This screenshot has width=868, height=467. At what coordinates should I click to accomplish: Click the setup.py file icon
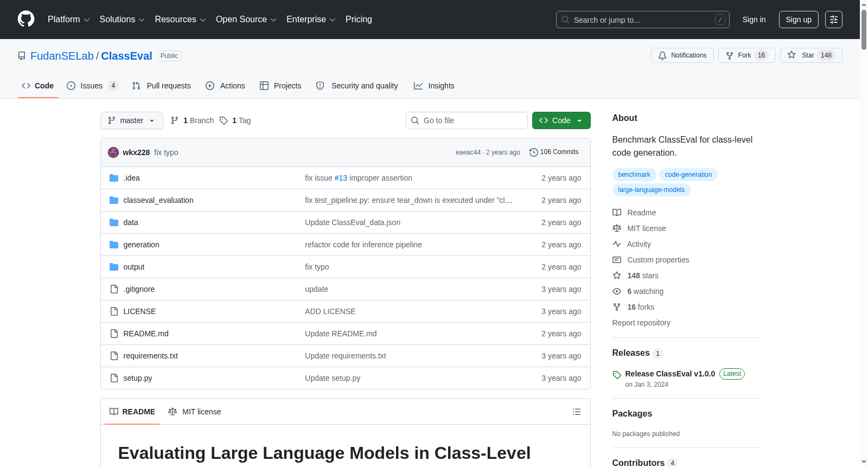(x=114, y=378)
